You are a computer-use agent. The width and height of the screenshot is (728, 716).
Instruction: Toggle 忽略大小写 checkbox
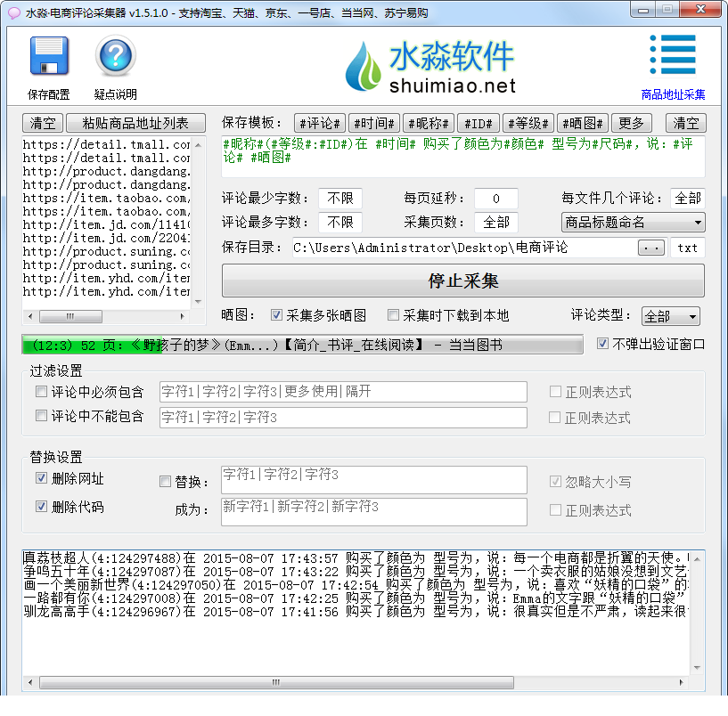click(x=555, y=481)
